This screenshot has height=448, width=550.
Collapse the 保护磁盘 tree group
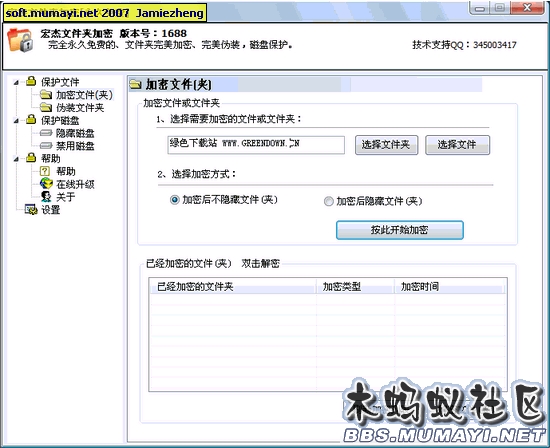coord(16,121)
